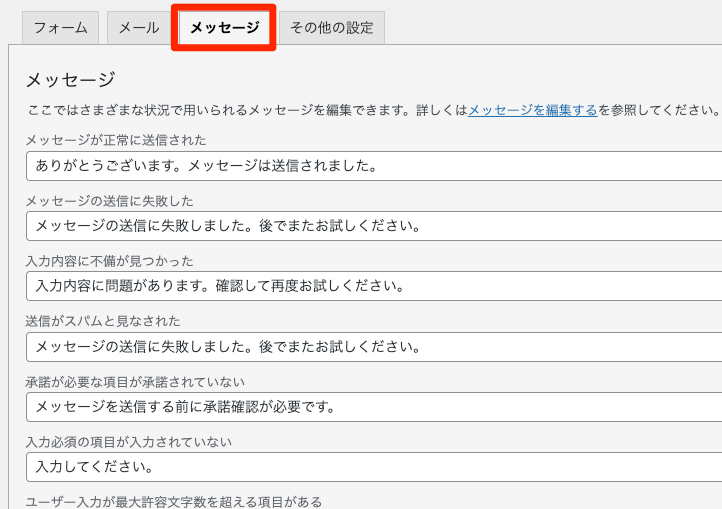The width and height of the screenshot is (722, 509).
Task: Click the メッセージの送信に失敗した label
Action: coord(109,201)
